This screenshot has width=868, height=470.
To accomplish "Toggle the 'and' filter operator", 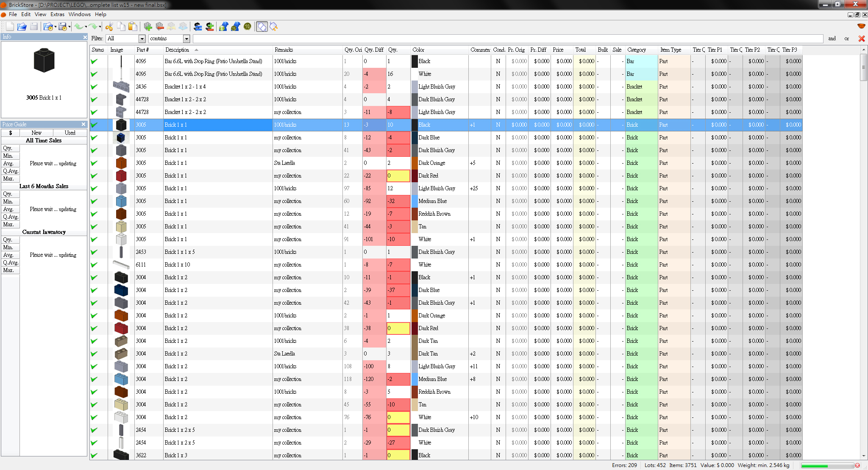I will 832,39.
